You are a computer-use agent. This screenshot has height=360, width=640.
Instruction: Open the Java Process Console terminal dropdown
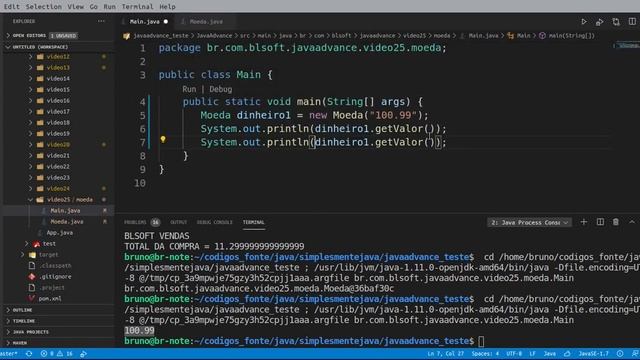pos(529,222)
